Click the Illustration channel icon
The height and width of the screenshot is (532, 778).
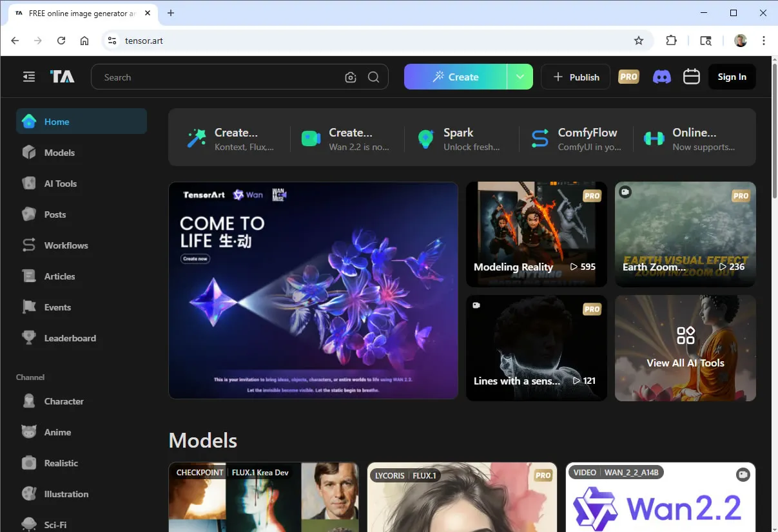pos(29,494)
